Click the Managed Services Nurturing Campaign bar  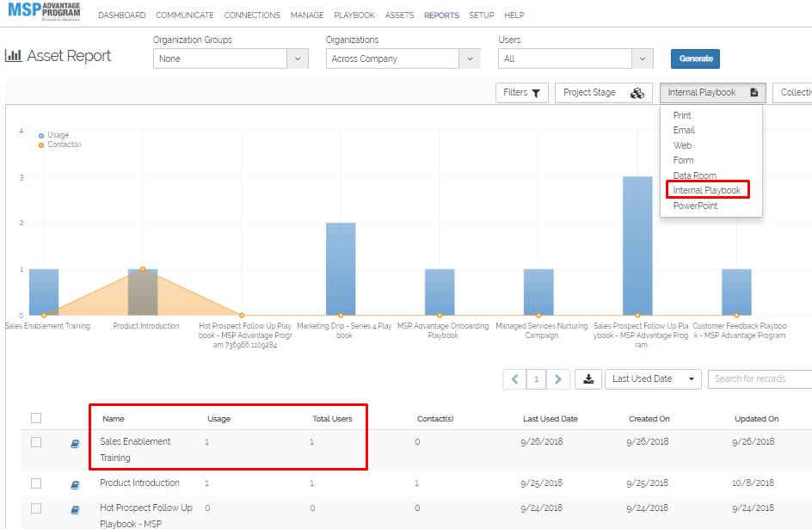(x=538, y=292)
